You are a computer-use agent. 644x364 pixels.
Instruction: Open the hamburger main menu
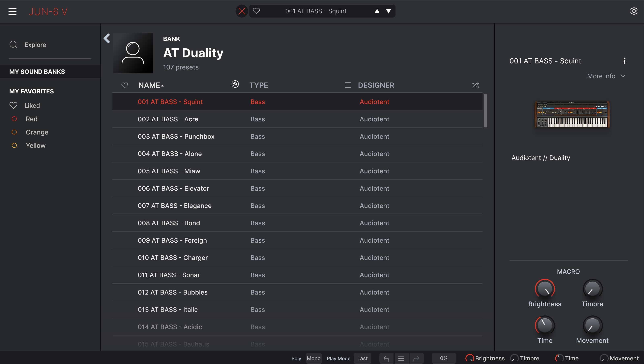[x=12, y=11]
